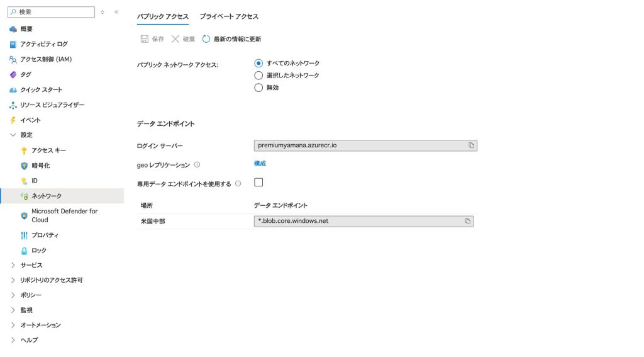Collapse the sidebar with double-chevron icon
This screenshot has height=357, width=644.
[x=116, y=12]
